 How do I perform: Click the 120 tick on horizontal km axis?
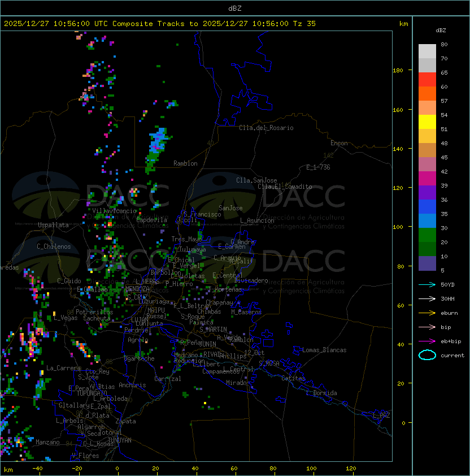351,469
